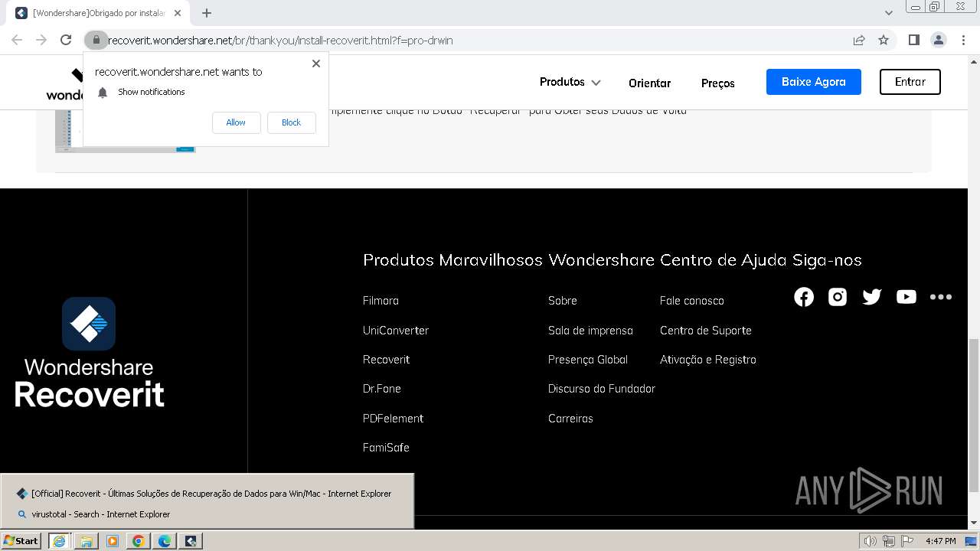980x551 pixels.
Task: Open the Ativação e Registro link
Action: (708, 360)
